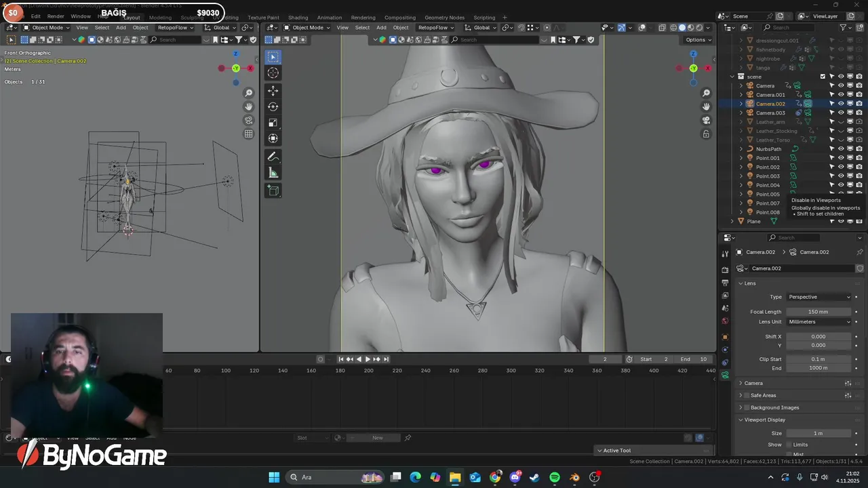
Task: Hide NurbsPath in viewport via eye icon
Action: click(x=841, y=149)
